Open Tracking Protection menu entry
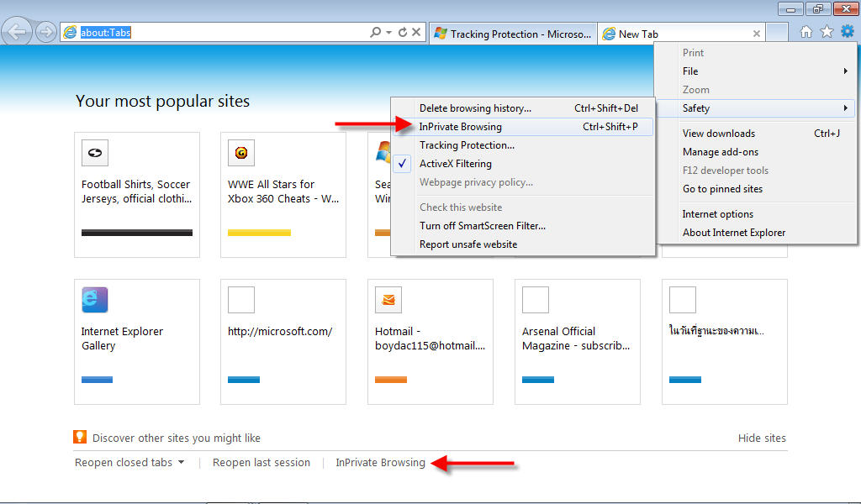This screenshot has height=504, width=861. pos(523,145)
